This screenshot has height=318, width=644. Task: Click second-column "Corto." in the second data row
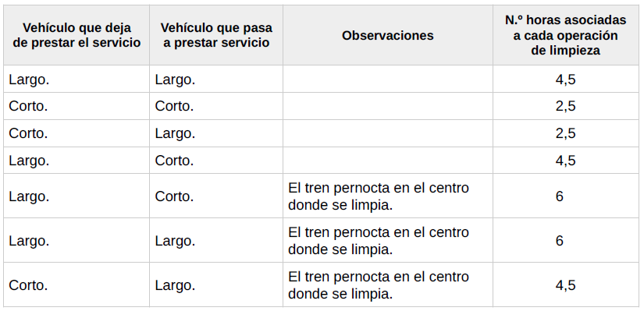[175, 106]
